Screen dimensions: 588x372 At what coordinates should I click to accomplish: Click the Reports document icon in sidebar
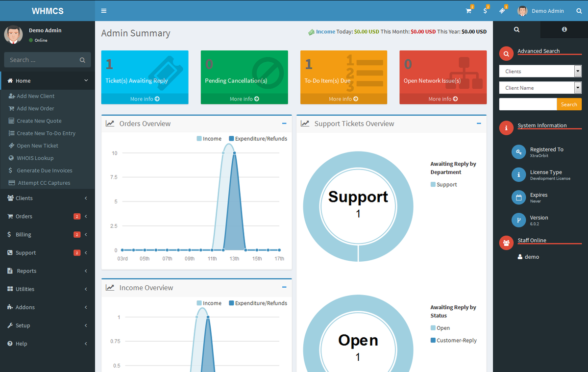(10, 271)
